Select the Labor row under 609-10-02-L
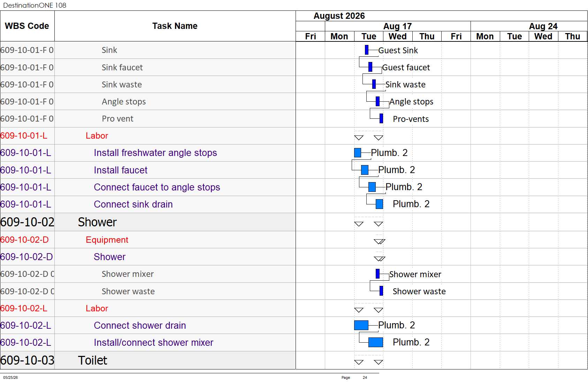588x382 pixels. (x=148, y=308)
